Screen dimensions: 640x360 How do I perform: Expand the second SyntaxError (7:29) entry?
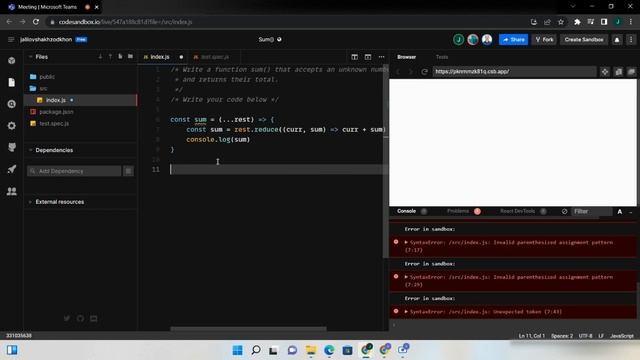click(406, 277)
